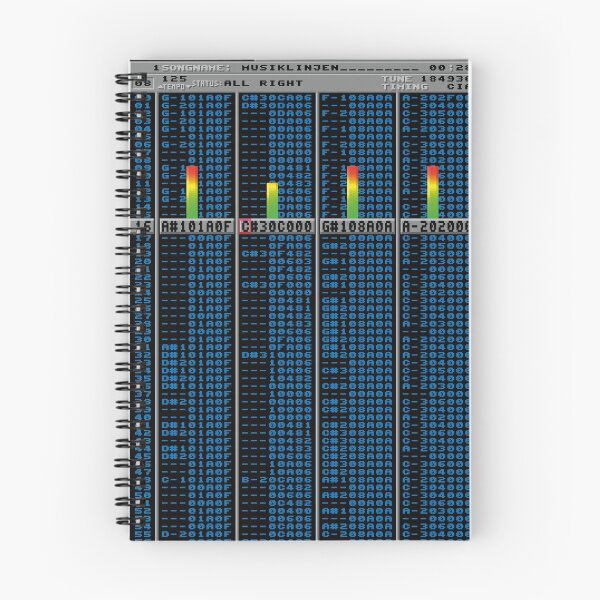
Task: Increase tempo with the up arrow
Action: pos(161,87)
